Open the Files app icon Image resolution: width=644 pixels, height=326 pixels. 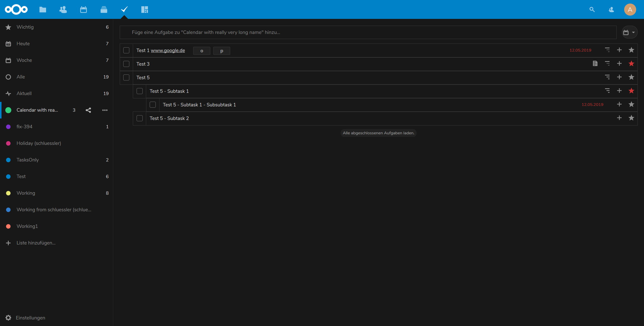pos(43,10)
